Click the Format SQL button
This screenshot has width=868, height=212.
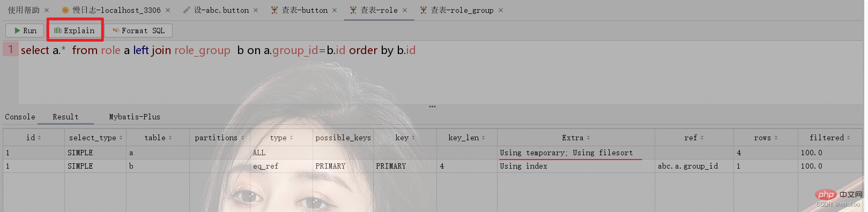138,31
